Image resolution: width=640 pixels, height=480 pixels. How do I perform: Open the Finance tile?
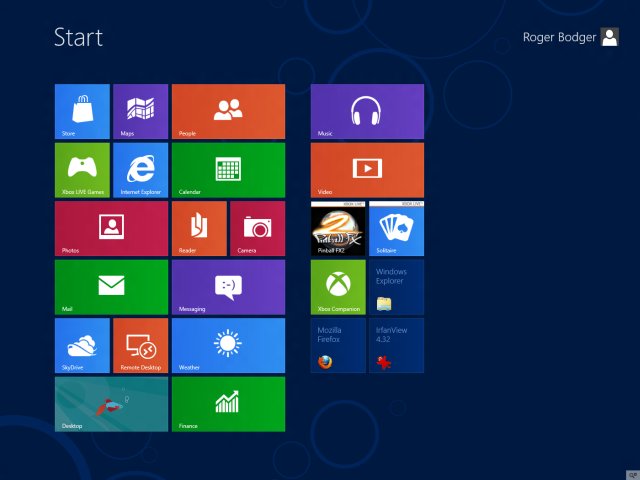tap(228, 404)
